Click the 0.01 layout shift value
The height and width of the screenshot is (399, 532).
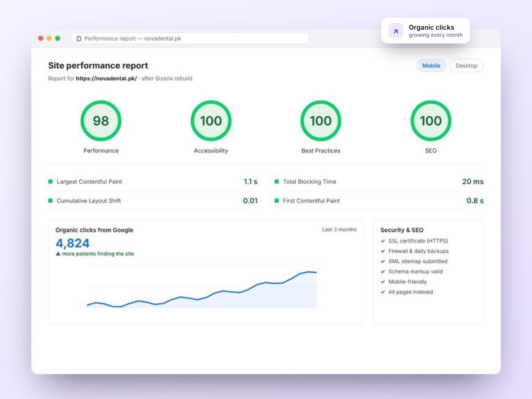coord(250,200)
